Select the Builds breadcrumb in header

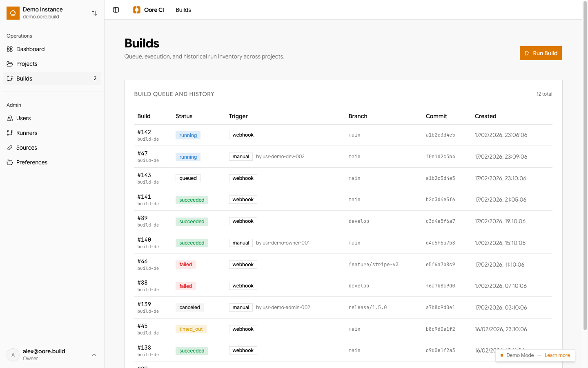click(183, 10)
